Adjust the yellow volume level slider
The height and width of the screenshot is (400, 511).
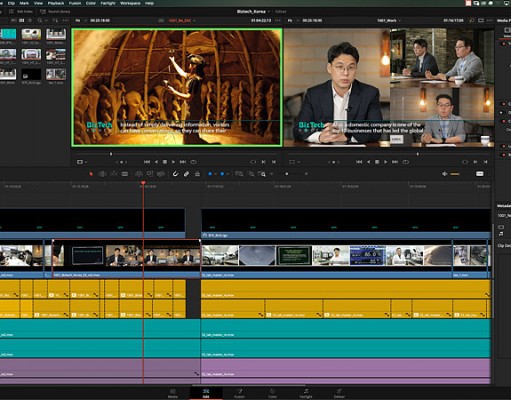point(455,174)
